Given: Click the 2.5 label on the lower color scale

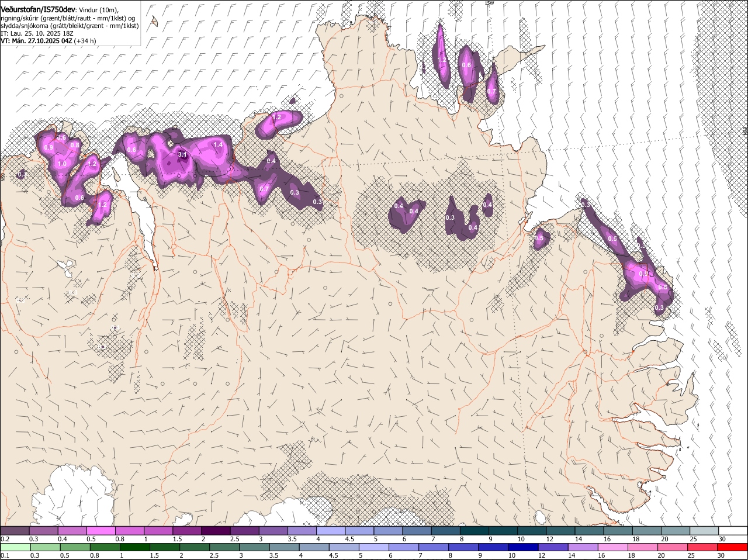Looking at the screenshot, I should (214, 555).
